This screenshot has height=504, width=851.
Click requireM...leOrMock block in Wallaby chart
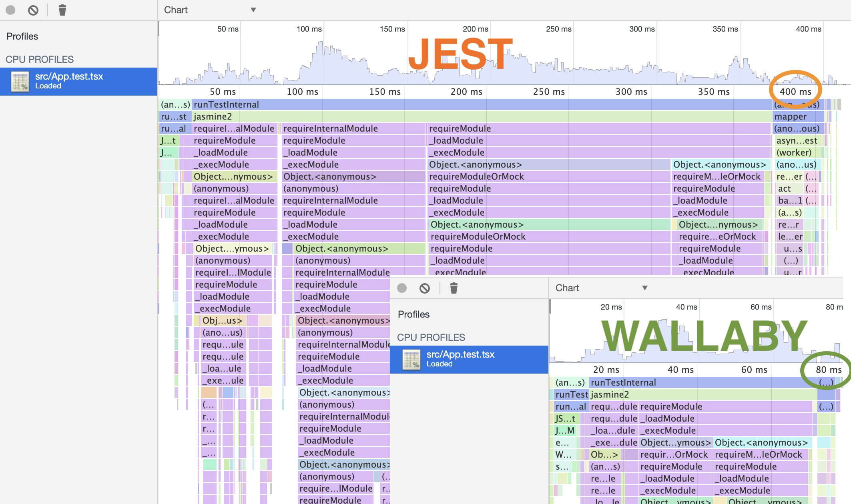pyautogui.click(x=760, y=455)
